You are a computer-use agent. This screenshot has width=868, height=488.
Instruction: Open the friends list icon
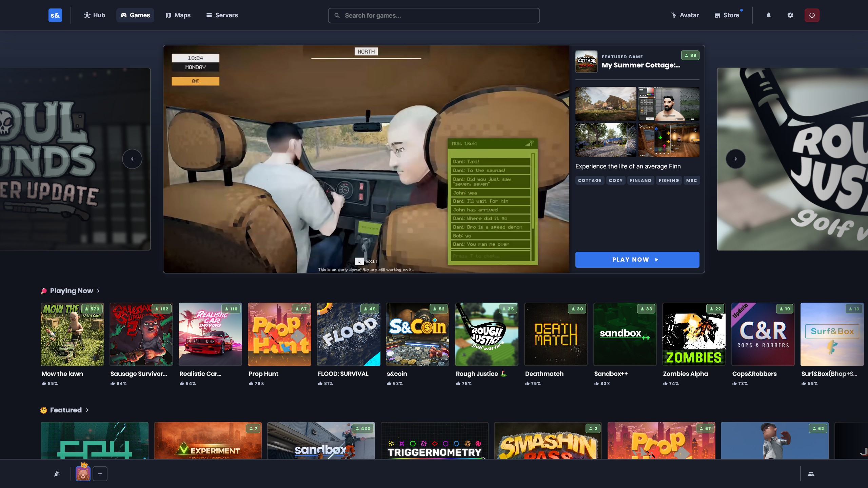(811, 474)
